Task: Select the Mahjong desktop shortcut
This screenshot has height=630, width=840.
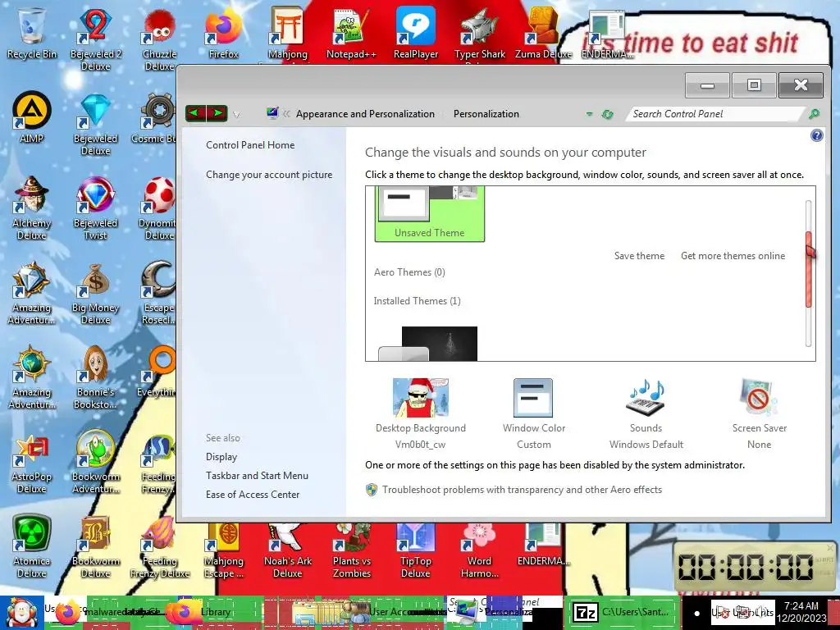Action: click(288, 34)
